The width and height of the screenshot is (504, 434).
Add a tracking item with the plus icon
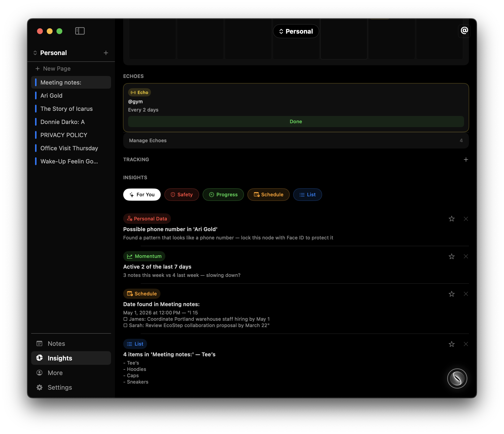(x=466, y=160)
